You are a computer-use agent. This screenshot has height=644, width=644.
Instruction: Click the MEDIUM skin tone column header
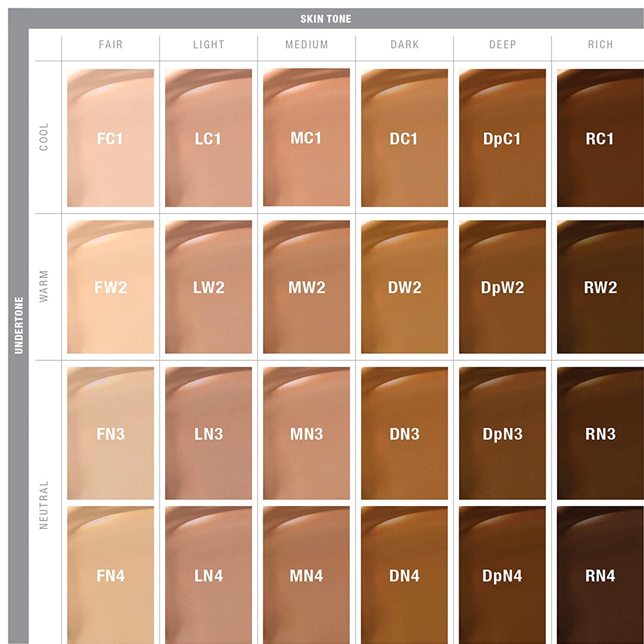click(306, 45)
